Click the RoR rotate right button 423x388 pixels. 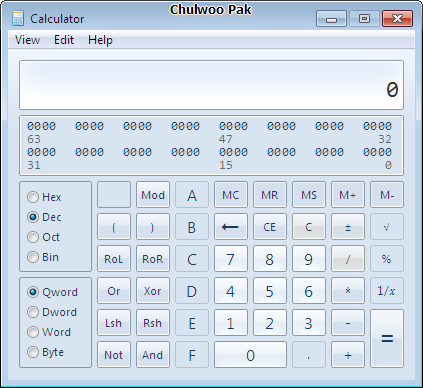[153, 259]
